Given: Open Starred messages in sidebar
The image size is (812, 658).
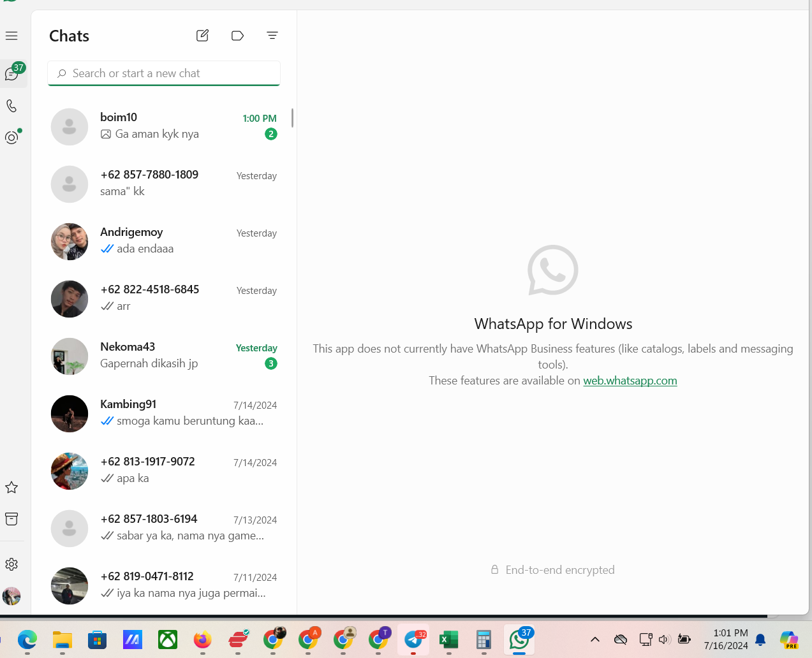Looking at the screenshot, I should point(11,487).
